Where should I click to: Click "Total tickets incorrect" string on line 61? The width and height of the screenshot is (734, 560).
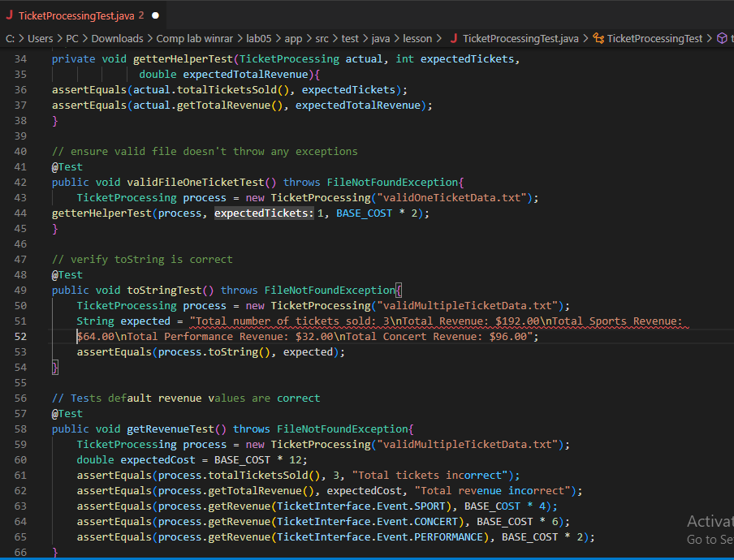(x=430, y=476)
